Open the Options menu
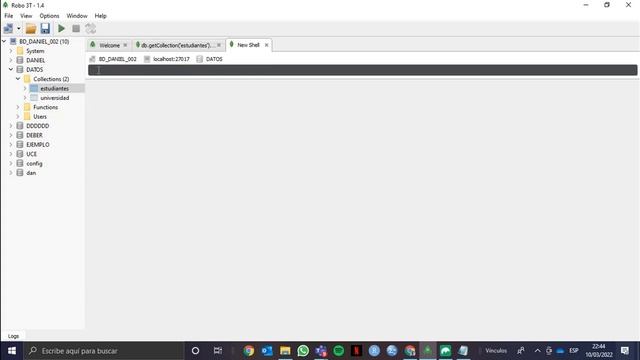This screenshot has height=360, width=640. click(x=49, y=16)
